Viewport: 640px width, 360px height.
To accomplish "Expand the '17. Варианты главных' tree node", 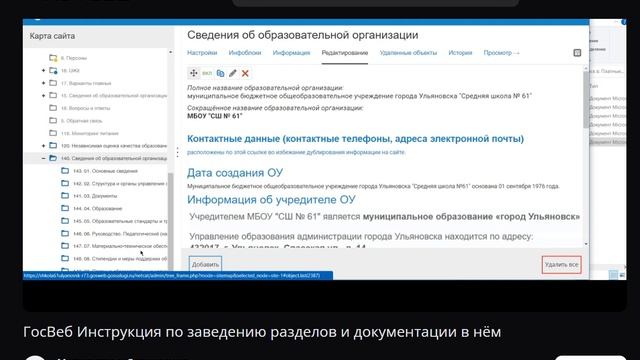I will [x=43, y=83].
